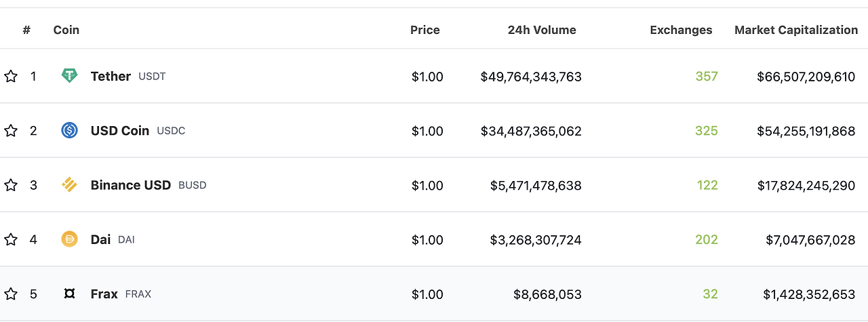868x322 pixels.
Task: Click the Binance USD logo icon
Action: (69, 184)
